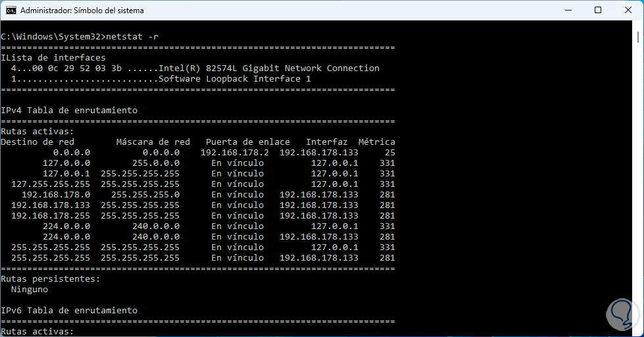Click the window title 'Administrador: Símbolo del sistema'
Image resolution: width=644 pixels, height=337 pixels.
click(82, 11)
